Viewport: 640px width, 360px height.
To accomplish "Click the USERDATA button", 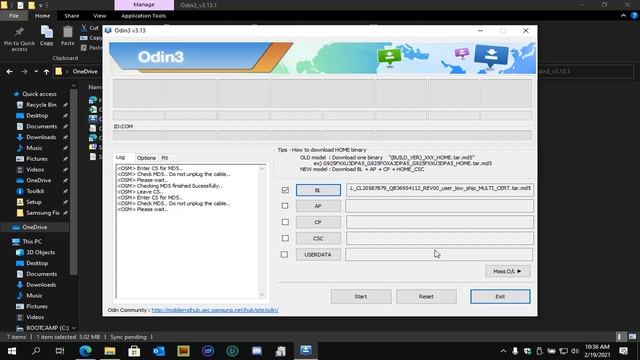I will click(x=318, y=255).
